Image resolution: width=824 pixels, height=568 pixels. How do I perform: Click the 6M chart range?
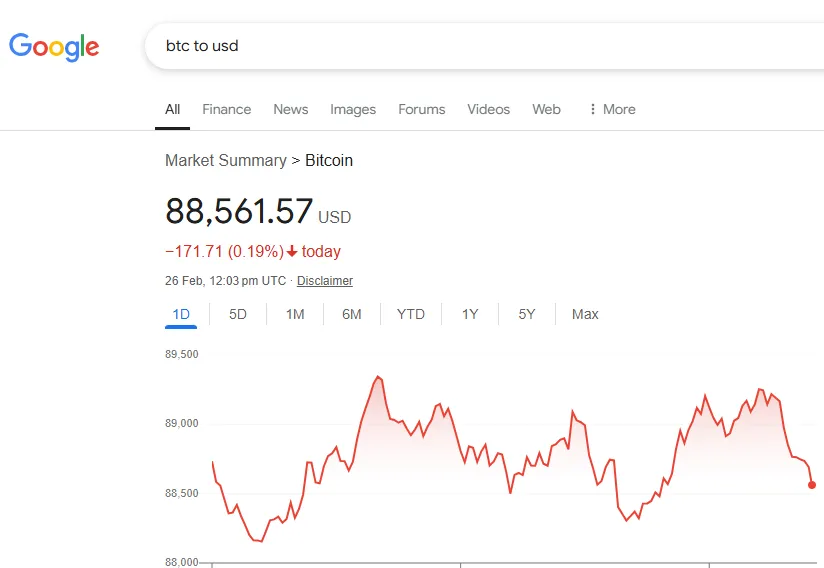tap(352, 314)
